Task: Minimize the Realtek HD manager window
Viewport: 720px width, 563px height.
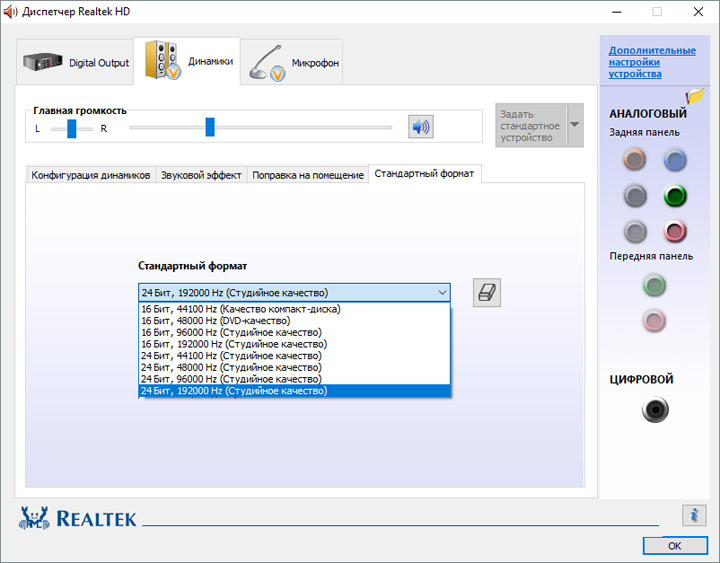Action: (616, 12)
